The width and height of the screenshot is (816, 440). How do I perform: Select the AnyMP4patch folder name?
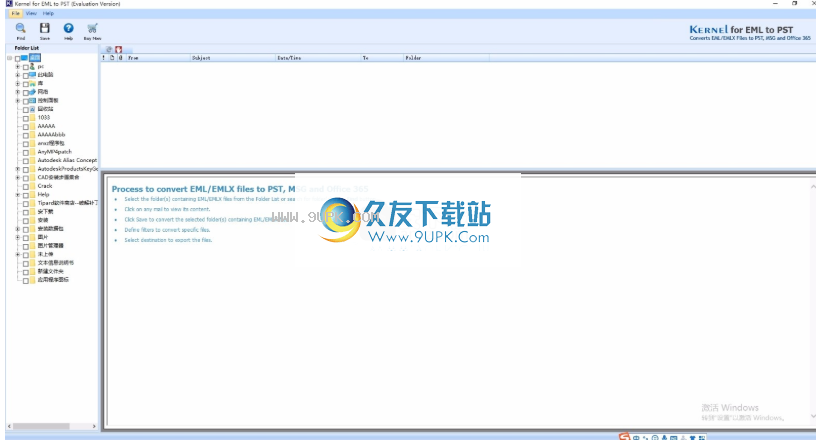55,152
